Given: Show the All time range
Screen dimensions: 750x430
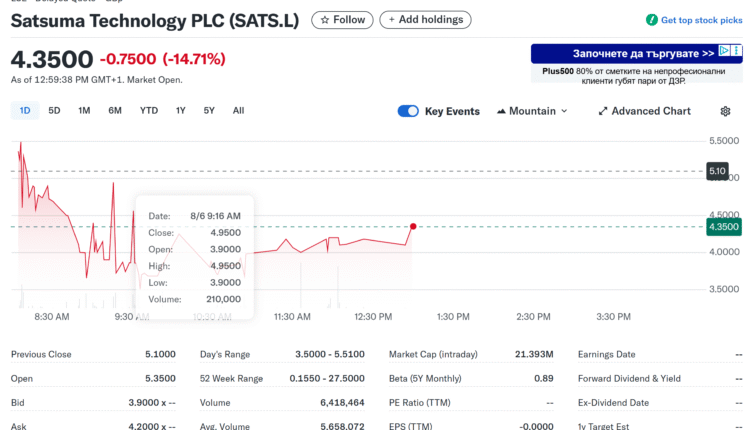Looking at the screenshot, I should (238, 111).
